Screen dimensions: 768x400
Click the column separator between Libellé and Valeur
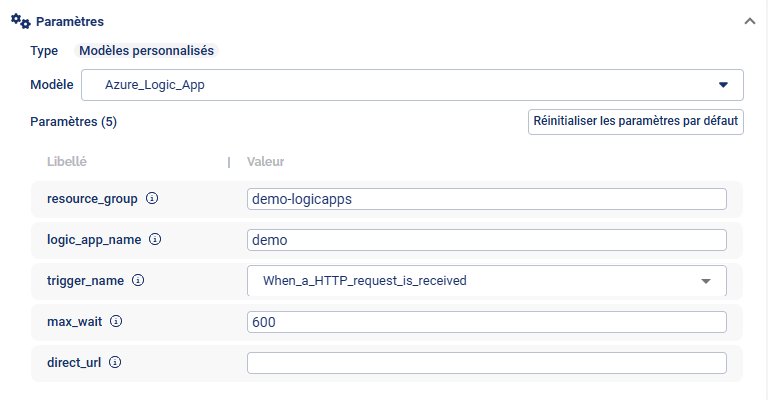(x=229, y=161)
